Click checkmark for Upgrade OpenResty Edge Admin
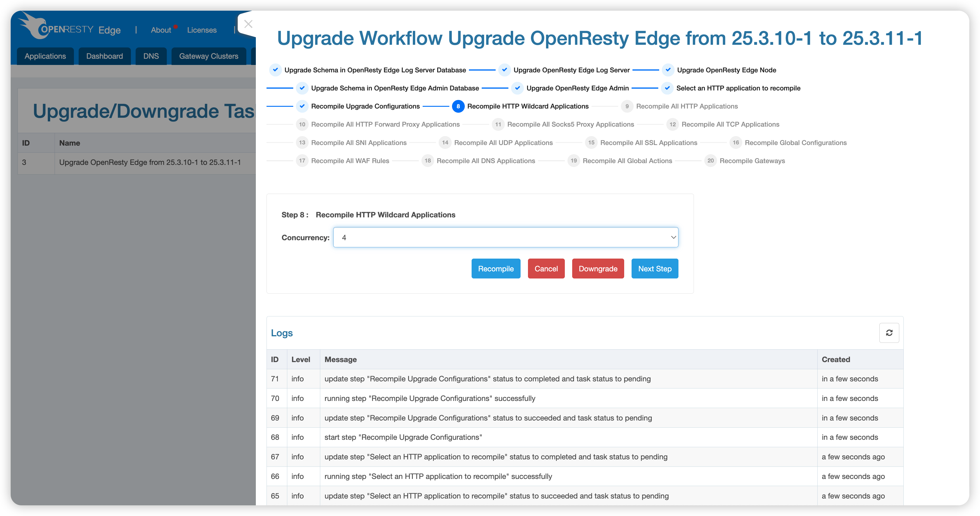Screen dimensions: 980x516 click(517, 88)
